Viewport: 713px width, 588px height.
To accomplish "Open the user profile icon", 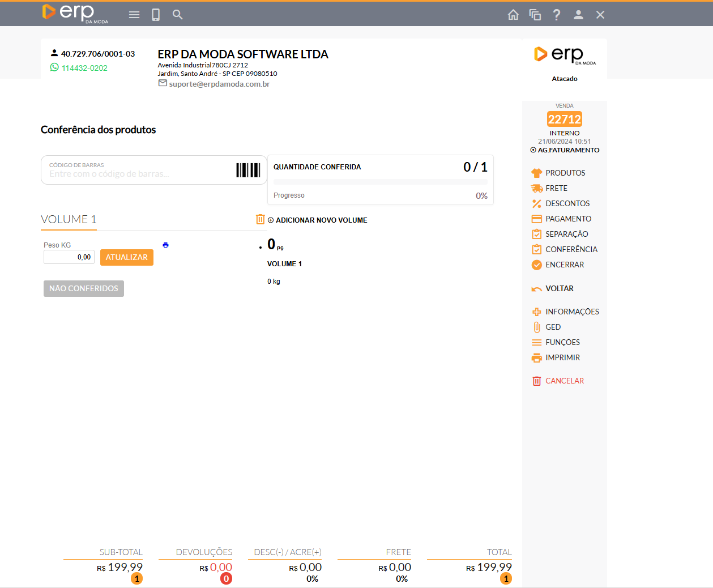I will [578, 15].
